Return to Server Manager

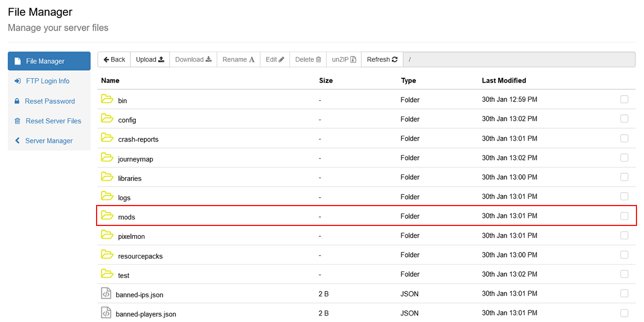coord(49,141)
